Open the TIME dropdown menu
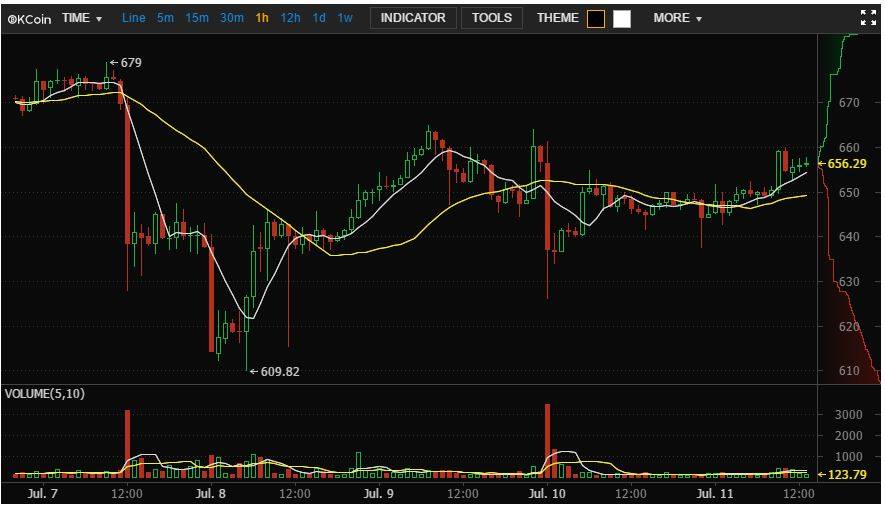The height and width of the screenshot is (508, 885). 82,18
